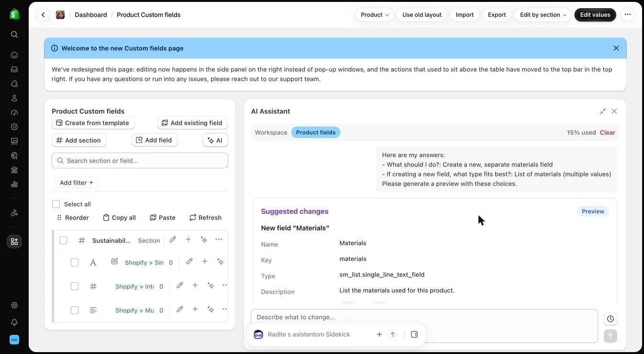Select the Product fields tab

click(x=316, y=133)
